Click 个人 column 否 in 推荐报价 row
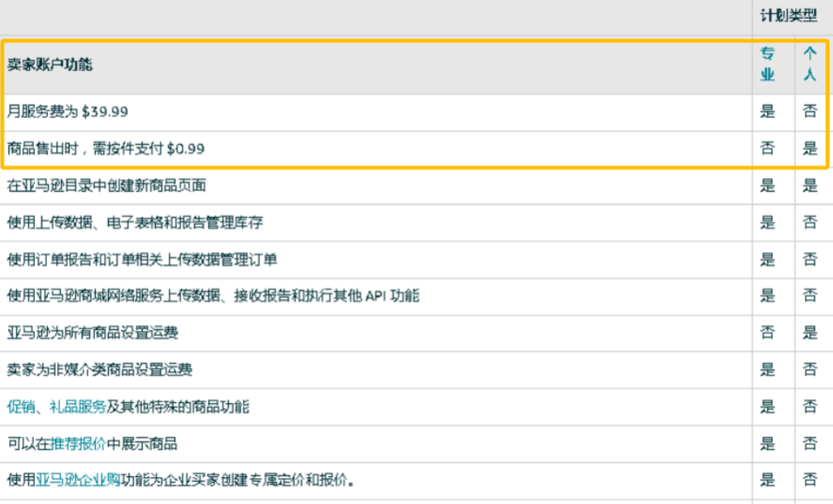 click(x=810, y=444)
